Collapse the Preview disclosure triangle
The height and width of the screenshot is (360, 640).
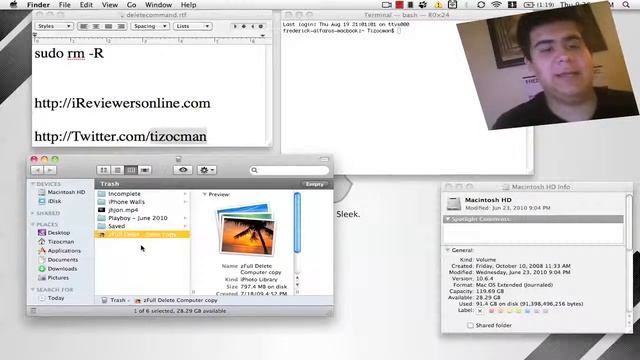click(204, 194)
